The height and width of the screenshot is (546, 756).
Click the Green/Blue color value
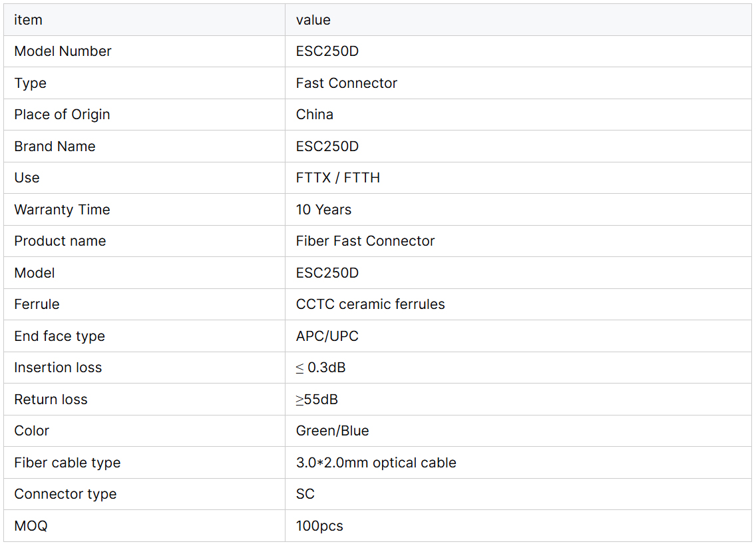coord(332,431)
